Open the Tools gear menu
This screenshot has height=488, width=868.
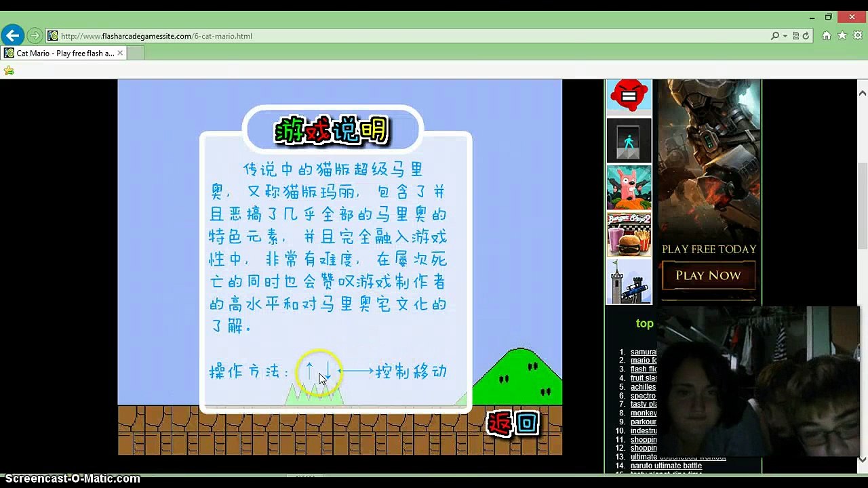[x=858, y=36]
